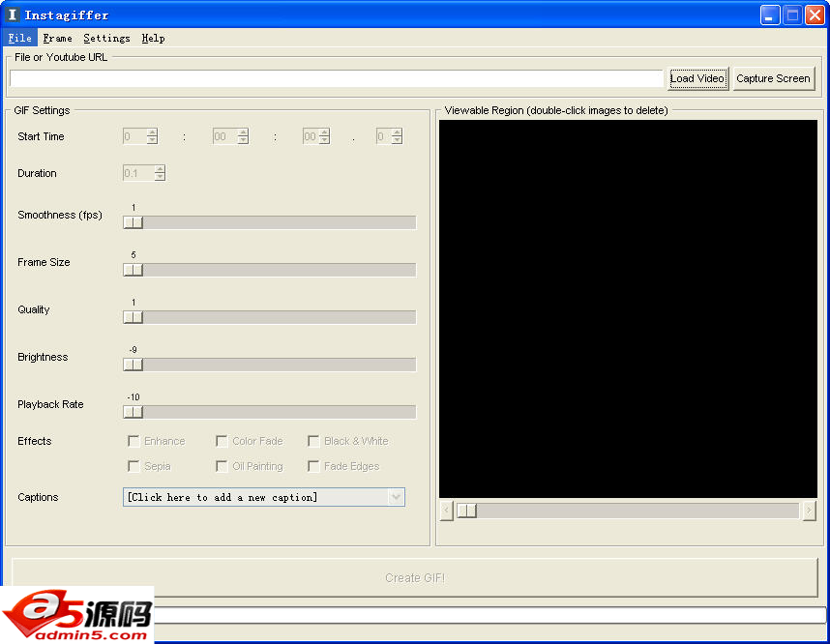
Task: Click the Start Time seconds field
Action: coord(311,136)
